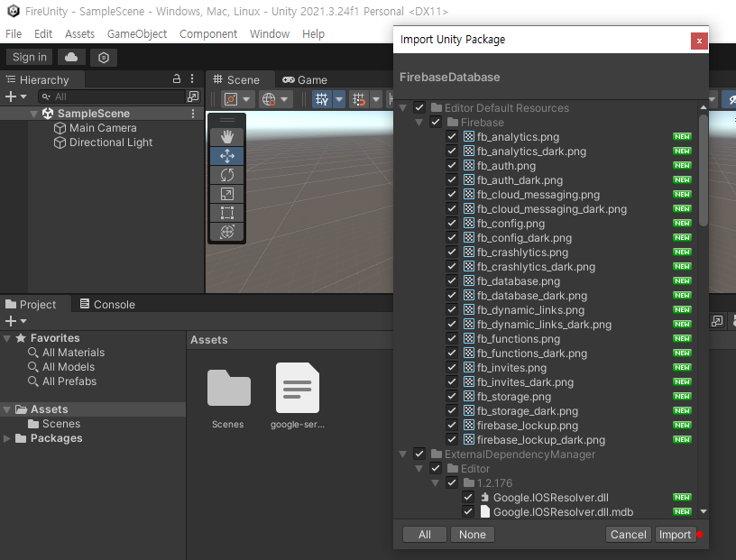Open the Assets menu

tap(79, 33)
